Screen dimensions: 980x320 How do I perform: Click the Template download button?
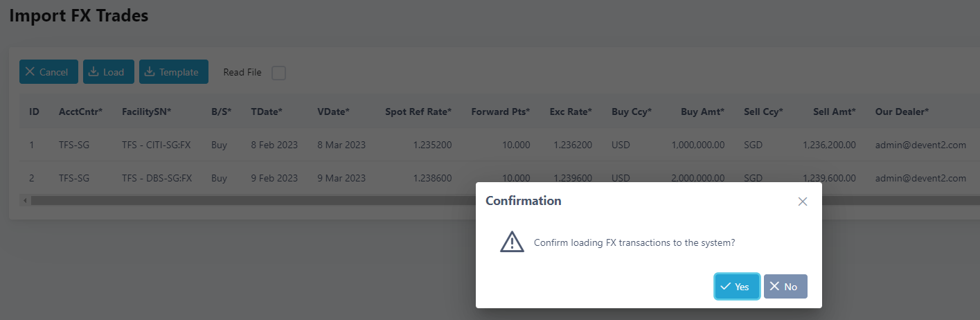(174, 72)
